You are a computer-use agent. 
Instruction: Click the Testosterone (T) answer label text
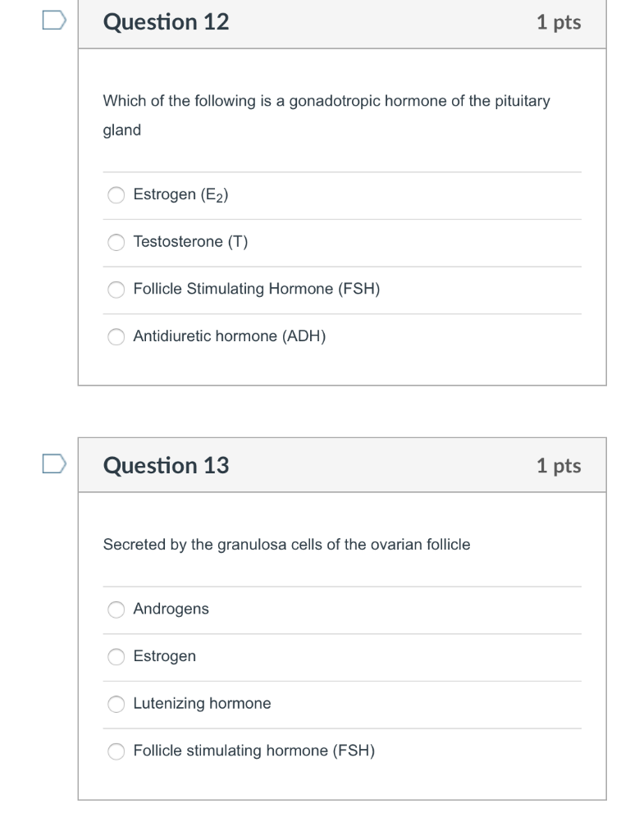pos(190,242)
